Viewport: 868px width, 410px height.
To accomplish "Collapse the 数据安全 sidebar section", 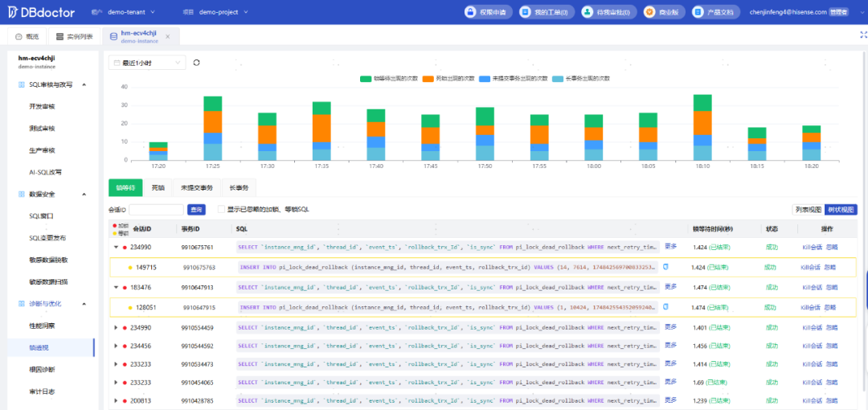I will (84, 194).
